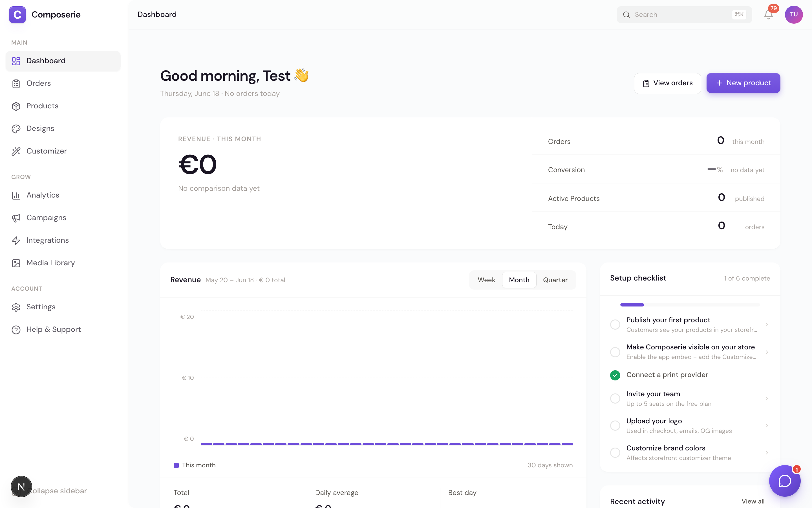
Task: Go to Orders in the sidebar
Action: 63,83
